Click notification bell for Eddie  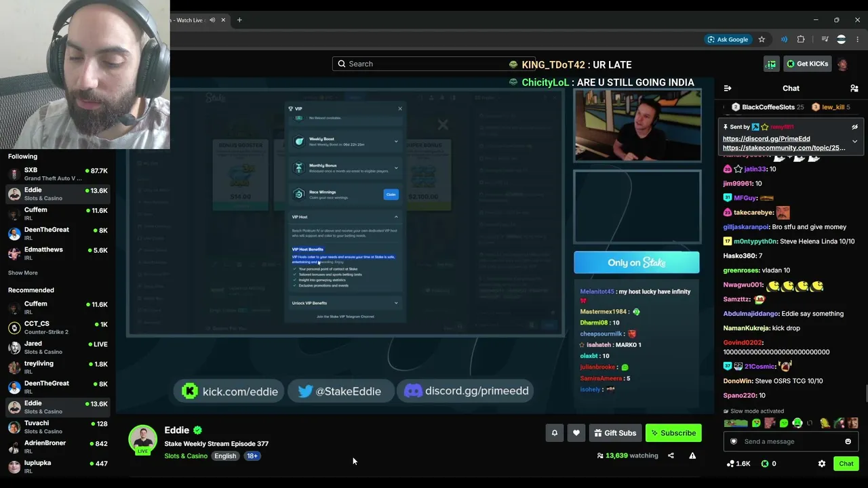pyautogui.click(x=555, y=433)
